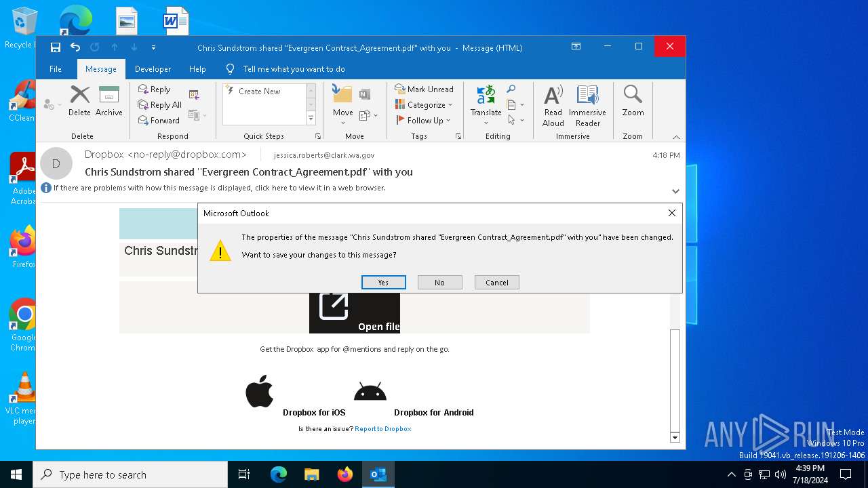The image size is (868, 488).
Task: Reply to the Dropbox message
Action: pos(154,89)
